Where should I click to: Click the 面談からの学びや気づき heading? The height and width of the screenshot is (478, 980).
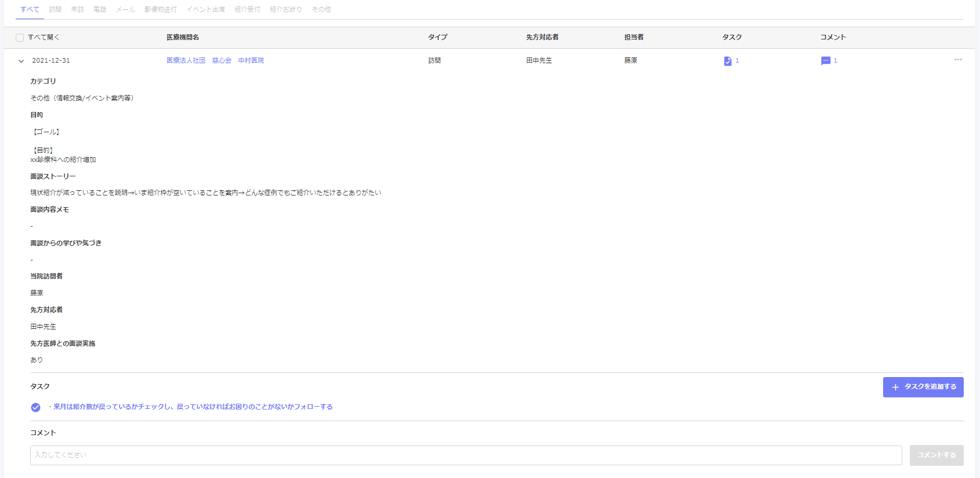[66, 243]
